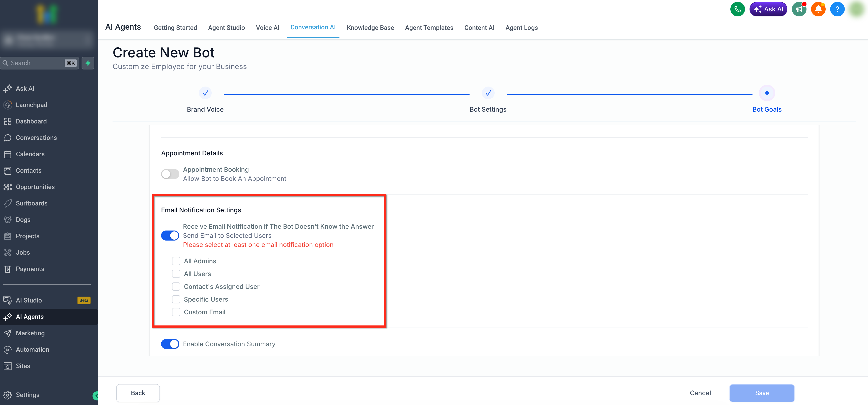Click the sidebar Search field
Screen dimensions: 868x405
pyautogui.click(x=39, y=63)
